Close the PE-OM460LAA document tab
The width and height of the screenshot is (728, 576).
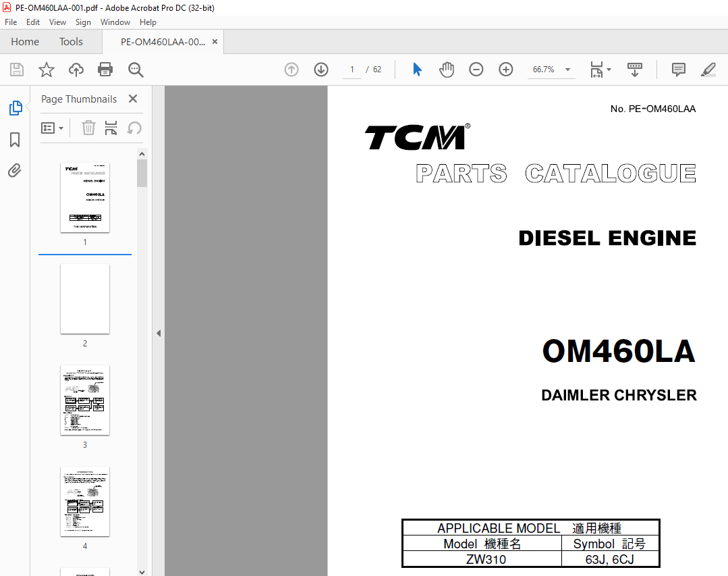pos(215,41)
